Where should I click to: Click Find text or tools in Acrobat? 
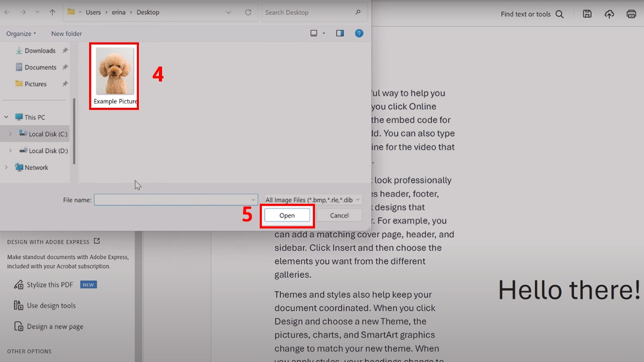tap(532, 14)
